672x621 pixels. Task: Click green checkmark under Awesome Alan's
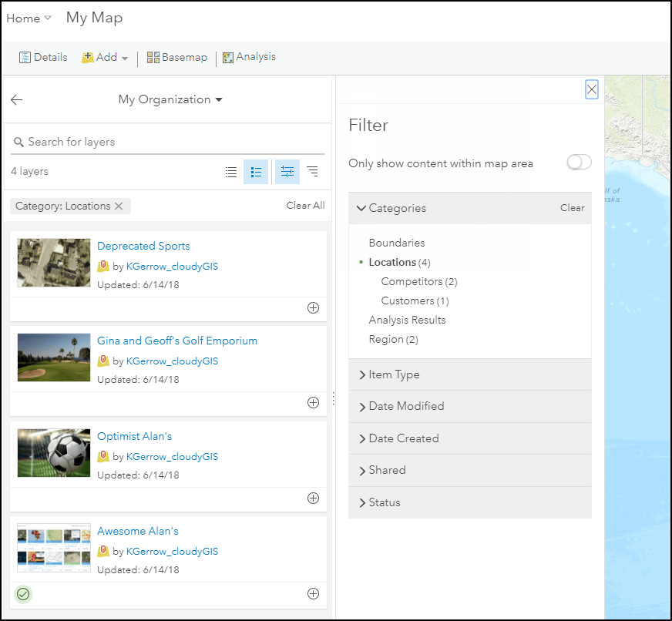click(x=23, y=593)
